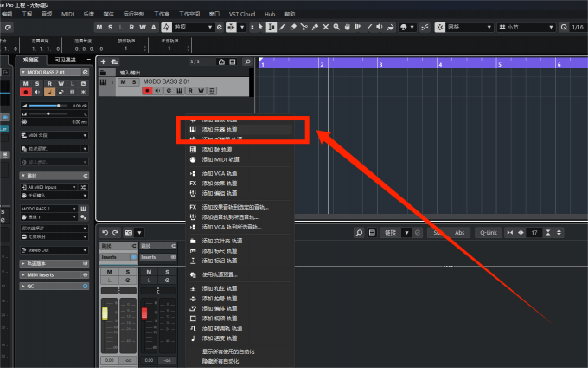Select the Color paint bucket tool
This screenshot has width=588, height=368.
[x=390, y=27]
